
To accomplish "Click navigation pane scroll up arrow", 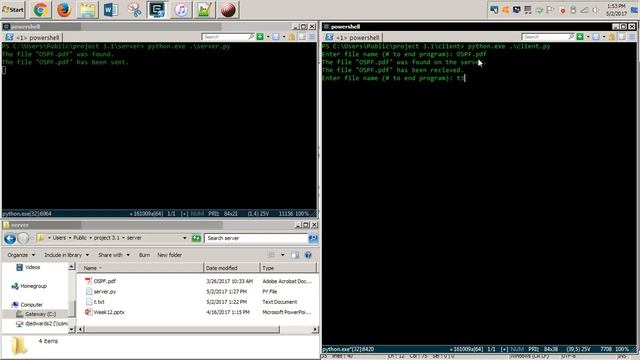I will (x=72, y=267).
